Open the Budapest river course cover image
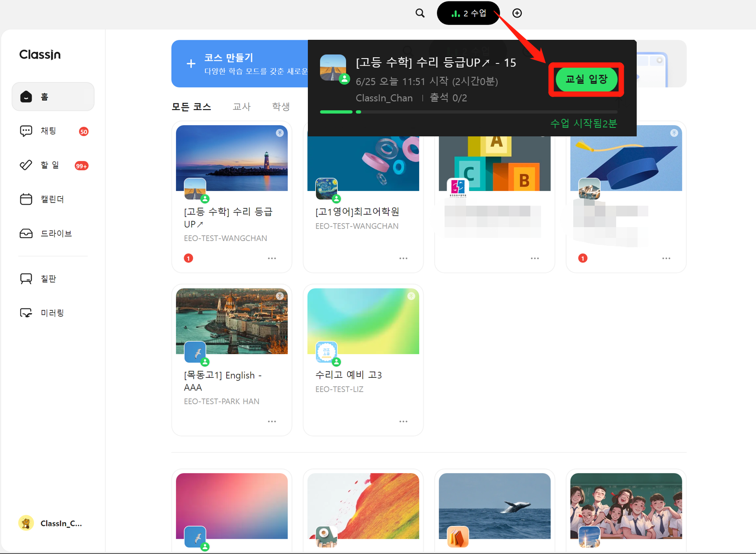This screenshot has height=554, width=756. pos(232,321)
